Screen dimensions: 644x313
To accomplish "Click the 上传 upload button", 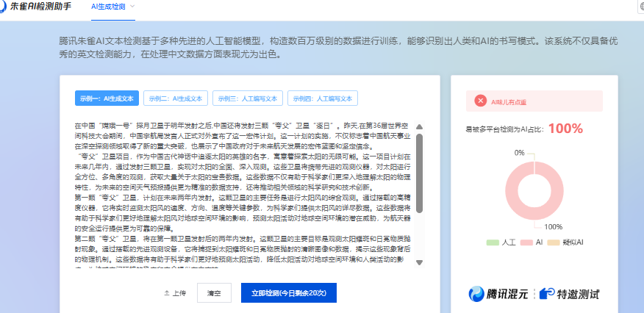I will (x=175, y=293).
